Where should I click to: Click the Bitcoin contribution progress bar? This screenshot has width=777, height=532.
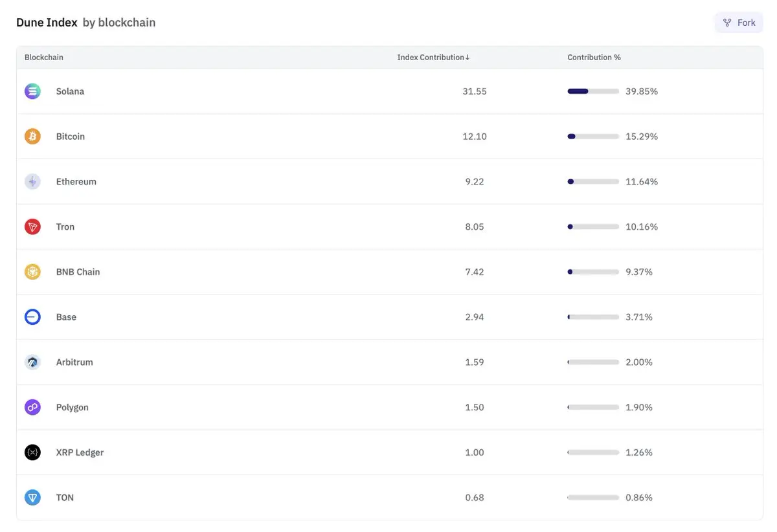coord(593,137)
